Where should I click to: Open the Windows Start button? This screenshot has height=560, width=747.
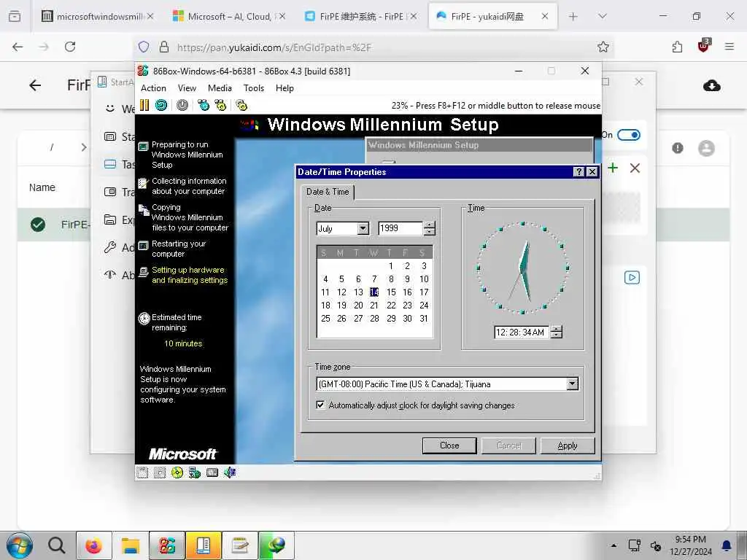[20, 545]
